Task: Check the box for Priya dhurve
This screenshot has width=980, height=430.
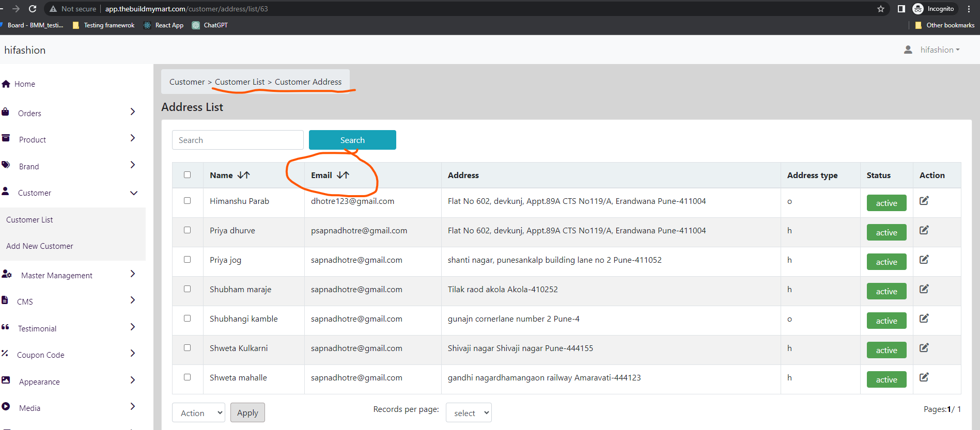Action: click(187, 230)
